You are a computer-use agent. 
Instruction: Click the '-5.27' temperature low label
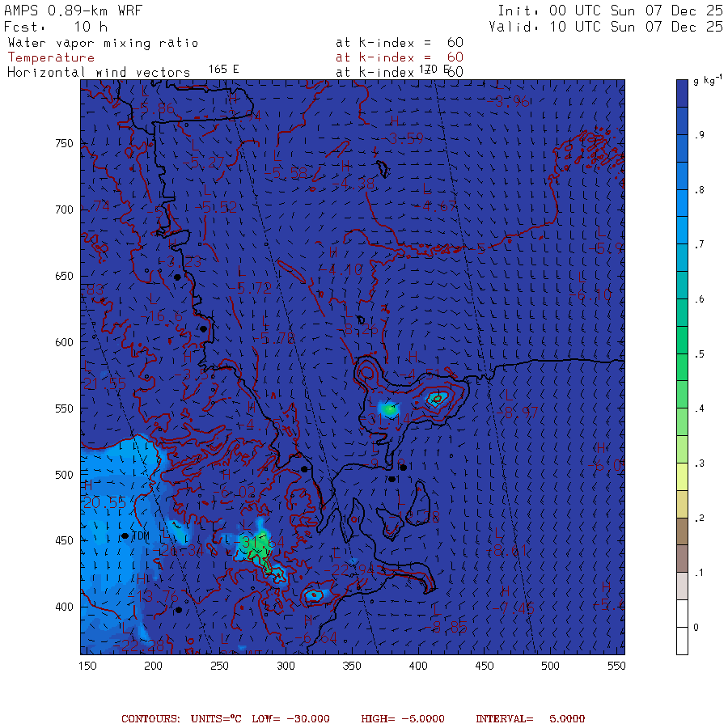pyautogui.click(x=203, y=163)
